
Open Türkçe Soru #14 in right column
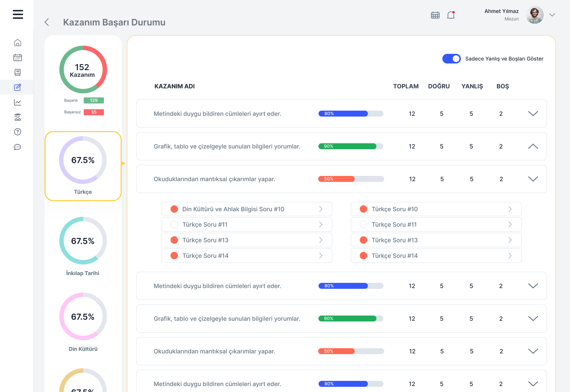(x=436, y=256)
